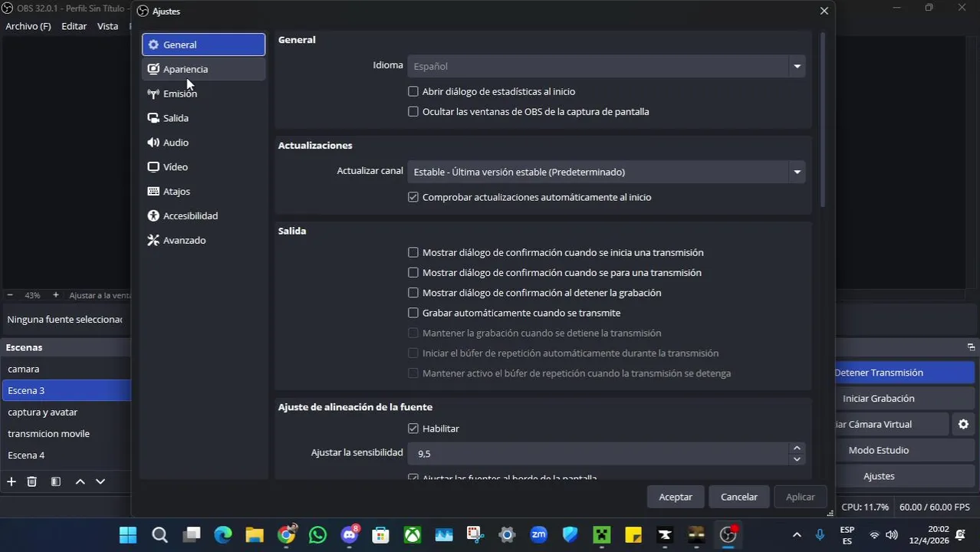Screen dimensions: 980x552
Task: Uncheck Comprobar actualizaciones automáticamente al inicio
Action: point(413,197)
